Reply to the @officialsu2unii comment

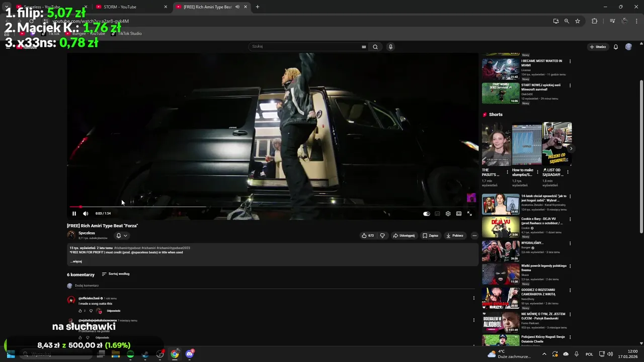click(x=114, y=311)
